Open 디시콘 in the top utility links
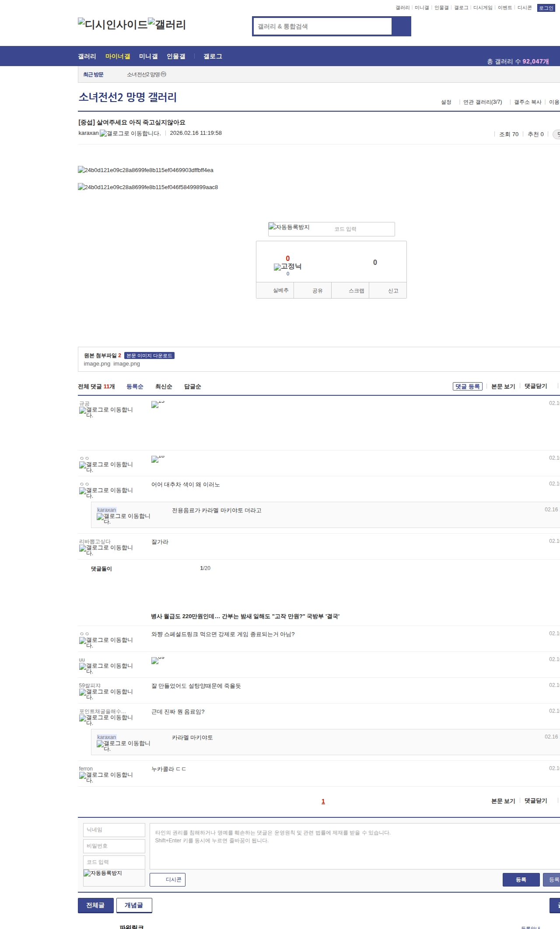The image size is (560, 929). coord(525,8)
